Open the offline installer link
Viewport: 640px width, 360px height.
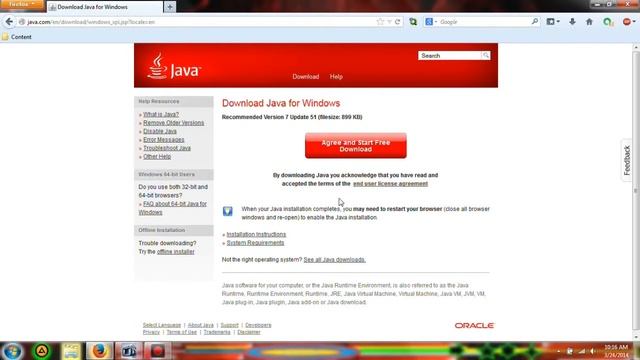coord(176,252)
